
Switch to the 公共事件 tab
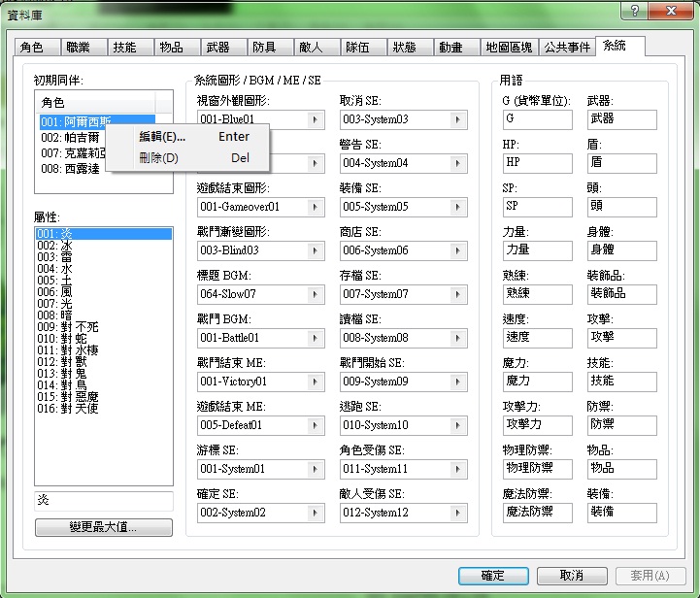(567, 47)
